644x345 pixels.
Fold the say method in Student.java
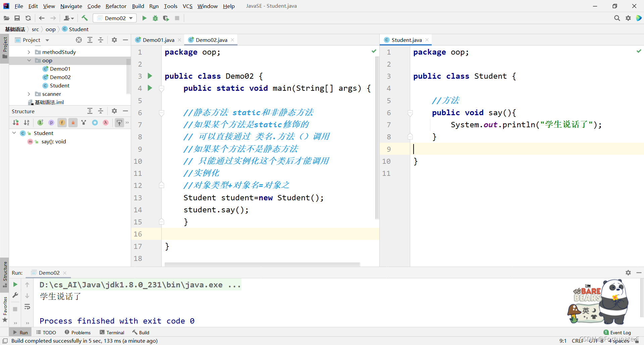click(410, 113)
